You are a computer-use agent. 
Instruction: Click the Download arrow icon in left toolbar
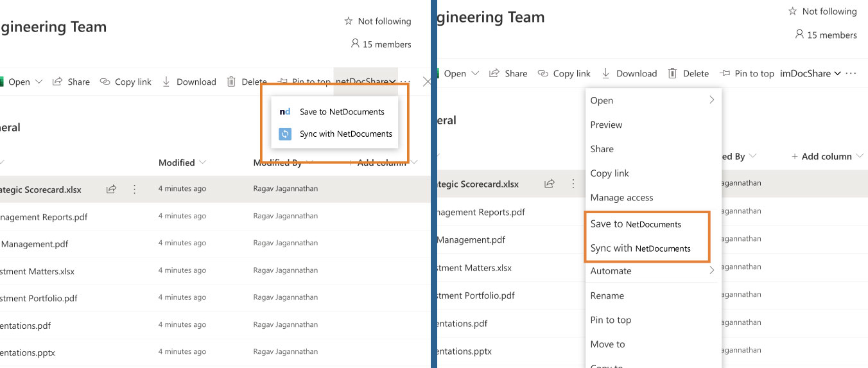[x=166, y=82]
